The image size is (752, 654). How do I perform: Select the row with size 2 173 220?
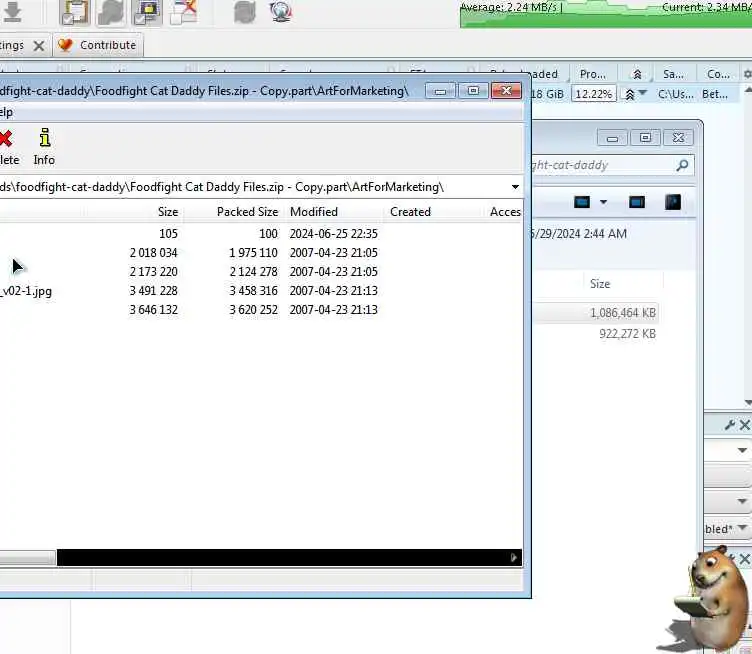pyautogui.click(x=261, y=272)
